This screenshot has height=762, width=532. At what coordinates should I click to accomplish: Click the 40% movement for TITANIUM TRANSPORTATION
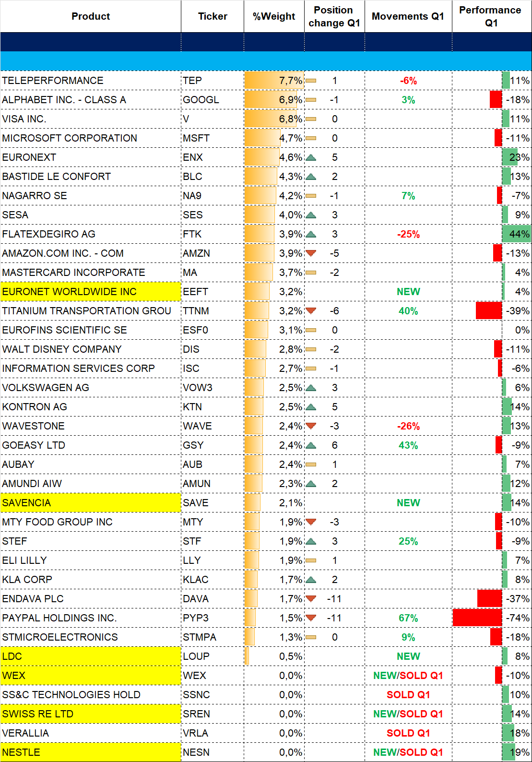point(408,311)
